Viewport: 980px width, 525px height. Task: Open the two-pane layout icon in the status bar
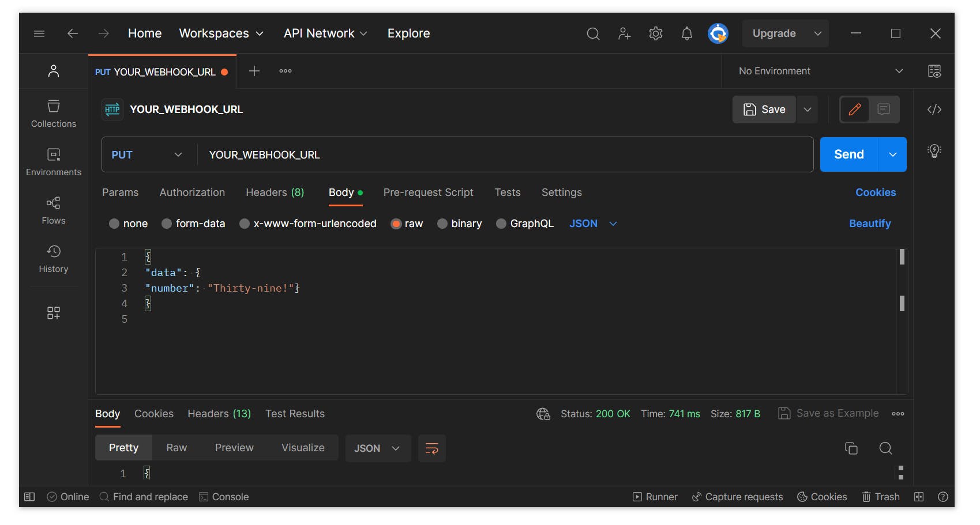click(919, 497)
